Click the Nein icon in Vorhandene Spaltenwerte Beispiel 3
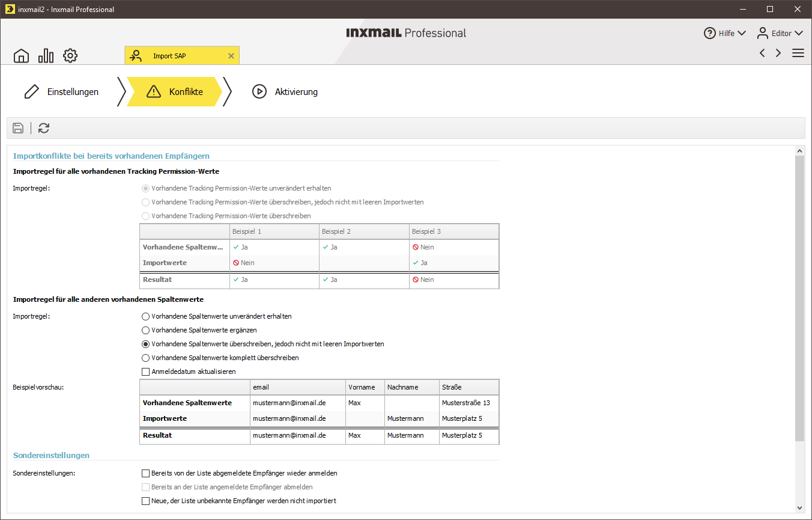The width and height of the screenshot is (812, 520). tap(416, 247)
